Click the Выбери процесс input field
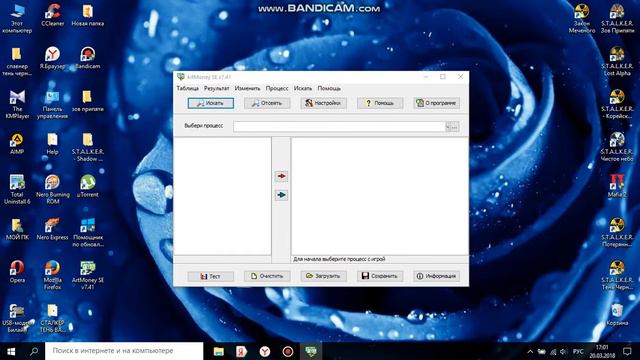 pos(339,127)
